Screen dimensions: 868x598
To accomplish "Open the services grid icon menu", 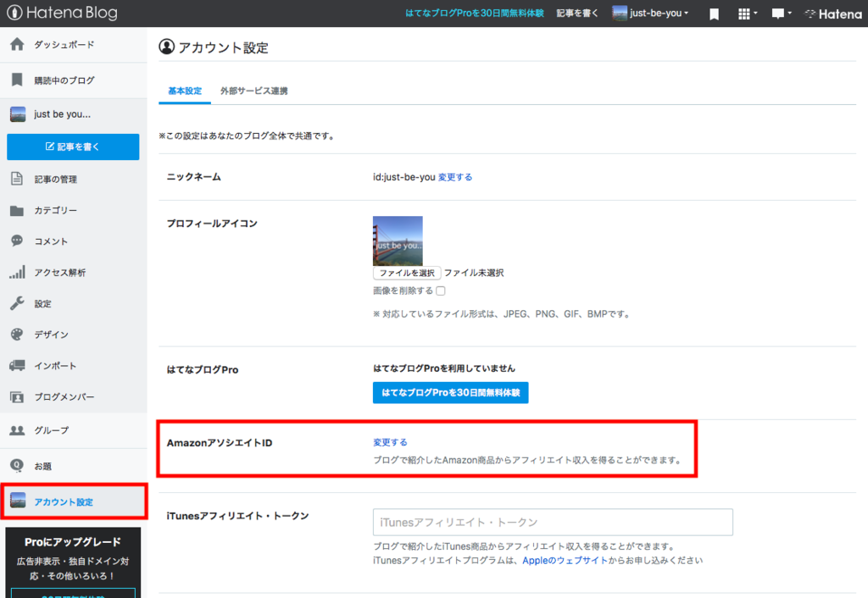I will click(x=748, y=14).
